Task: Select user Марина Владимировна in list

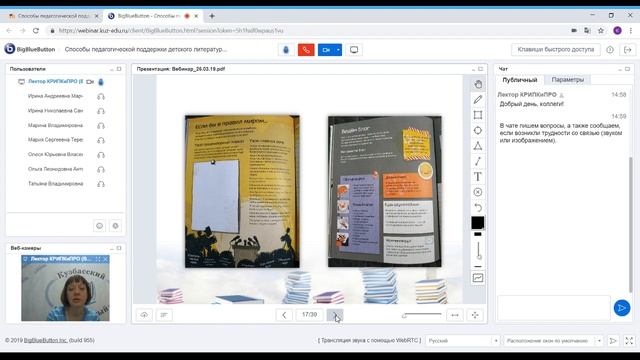Action: [56, 125]
